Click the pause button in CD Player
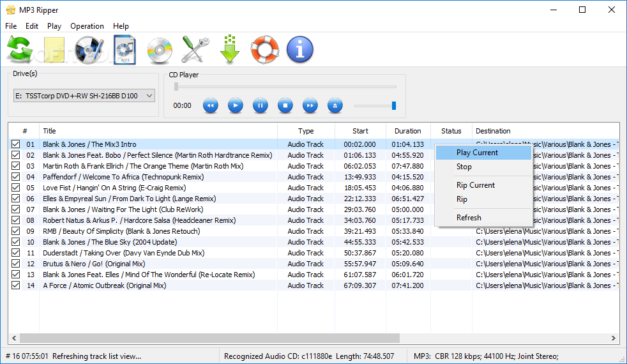 click(261, 105)
